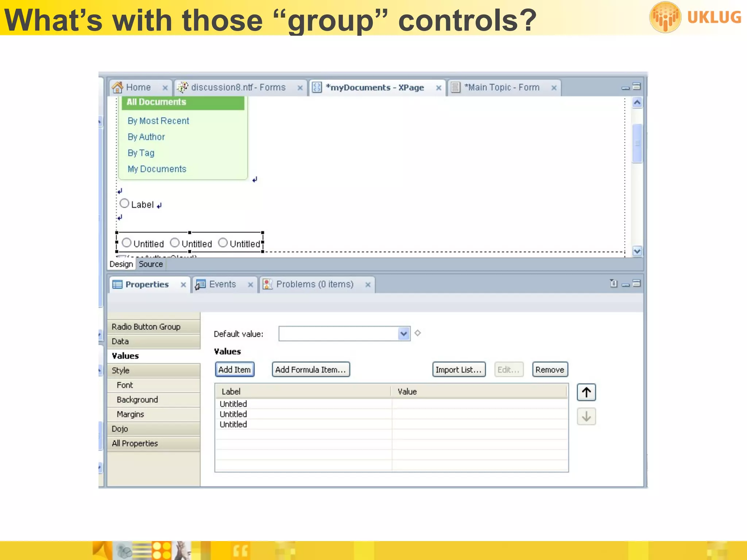Select the Dojo property section
Screen dimensions: 747x560
tap(154, 429)
